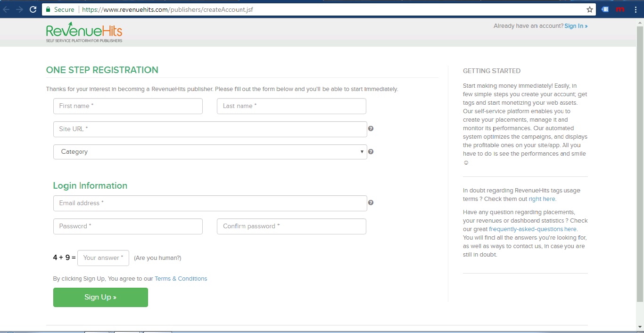Click the 'Your answer' captcha field
This screenshot has width=644, height=333.
103,258
